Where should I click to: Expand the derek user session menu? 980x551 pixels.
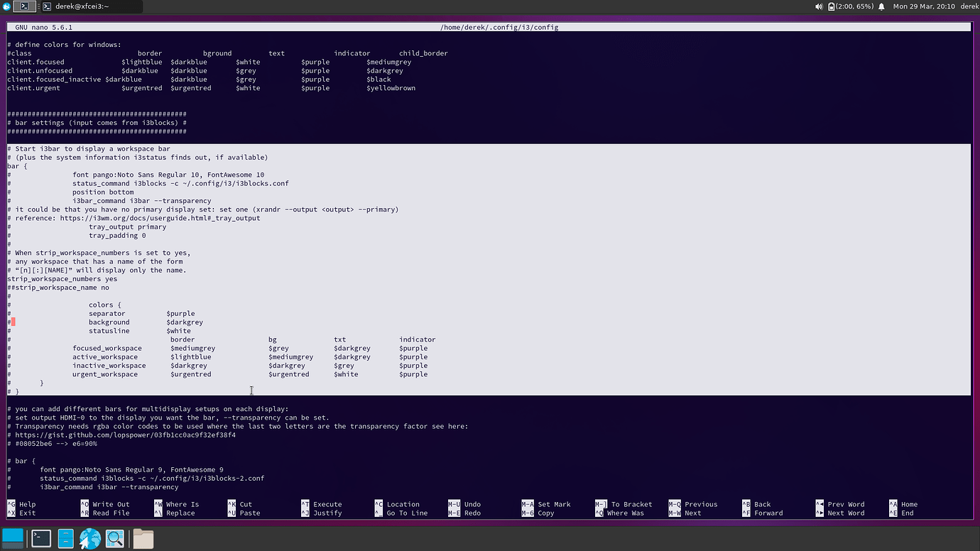pyautogui.click(x=968, y=6)
